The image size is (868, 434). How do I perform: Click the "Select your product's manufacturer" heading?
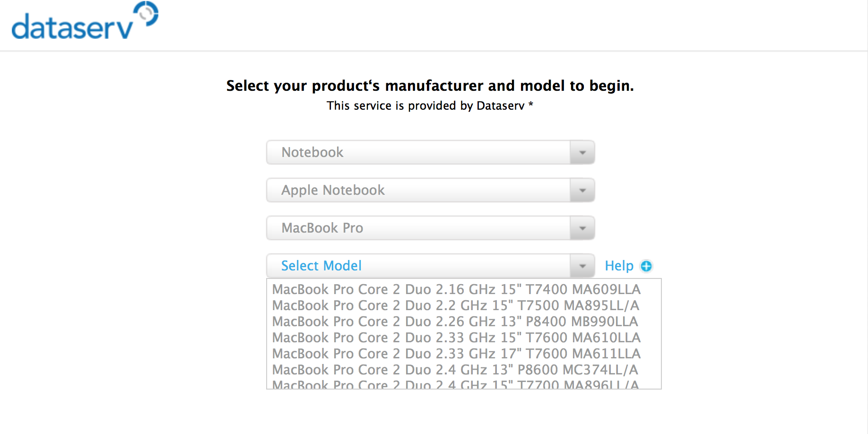[x=430, y=86]
